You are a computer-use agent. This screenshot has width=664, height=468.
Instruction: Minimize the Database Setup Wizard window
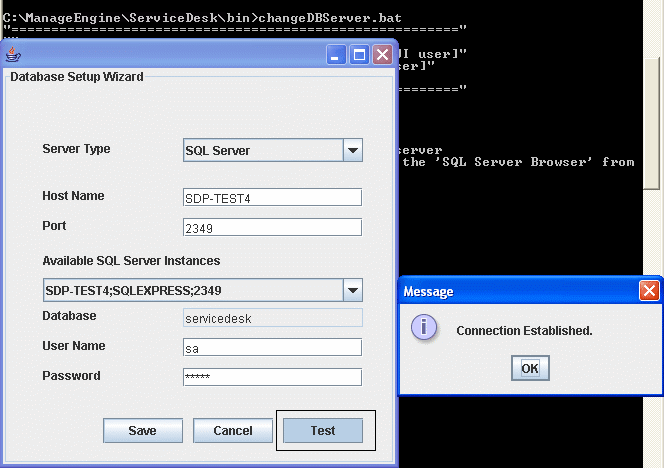pyautogui.click(x=336, y=55)
